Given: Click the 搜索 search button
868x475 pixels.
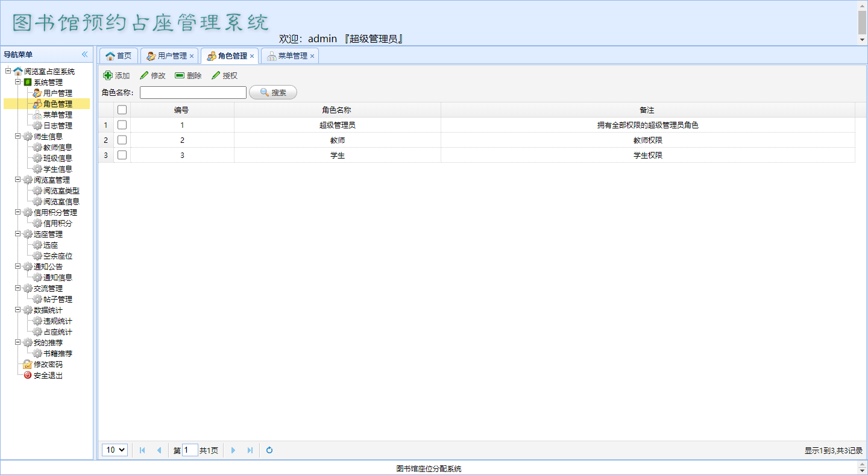Looking at the screenshot, I should click(x=273, y=92).
